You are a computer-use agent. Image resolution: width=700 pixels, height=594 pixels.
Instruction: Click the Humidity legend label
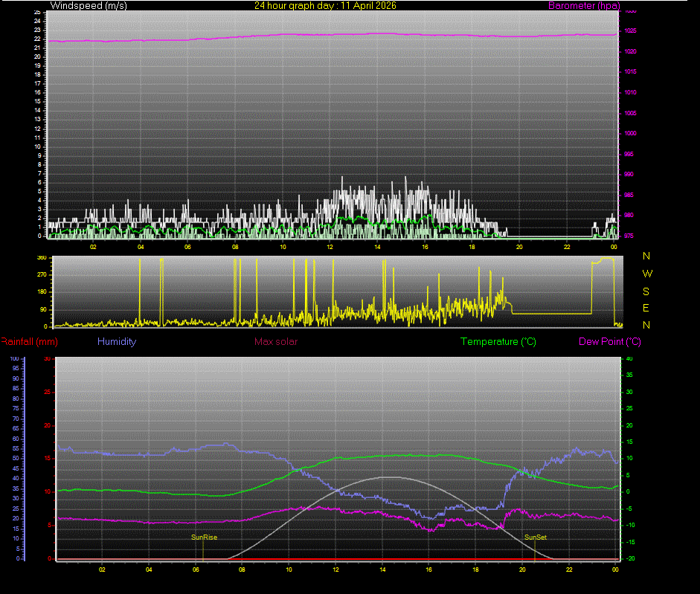click(x=116, y=341)
